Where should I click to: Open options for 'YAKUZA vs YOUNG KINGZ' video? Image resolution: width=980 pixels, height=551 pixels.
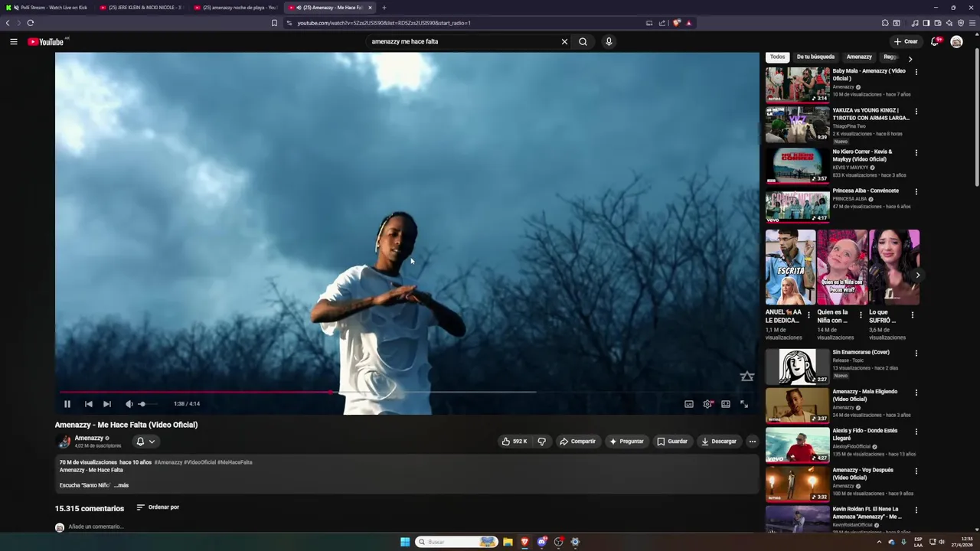coord(916,111)
